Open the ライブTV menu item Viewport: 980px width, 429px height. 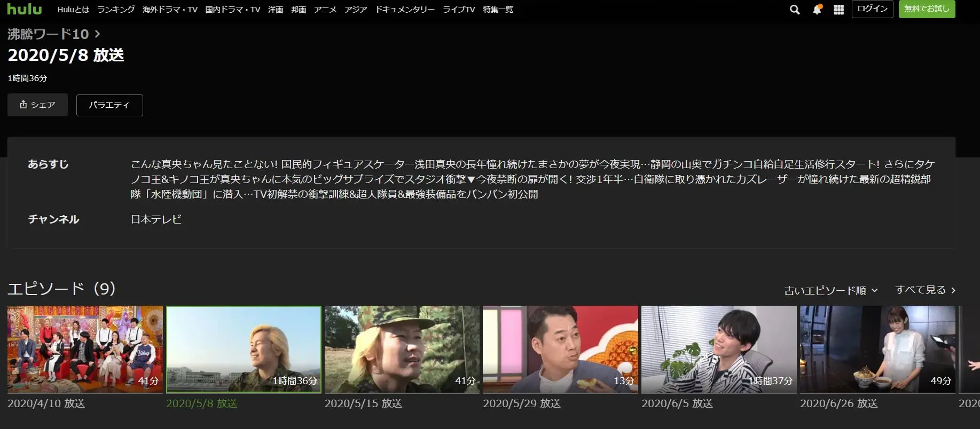[x=459, y=10]
